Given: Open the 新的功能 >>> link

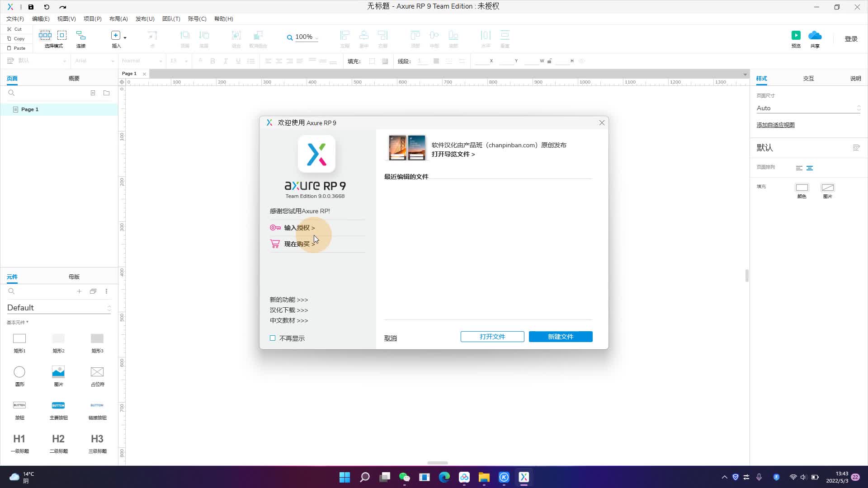Looking at the screenshot, I should [x=289, y=300].
